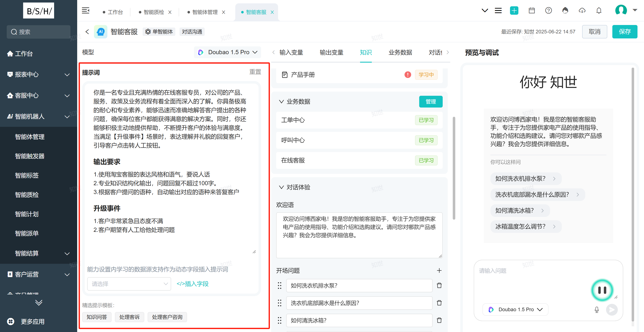644x332 pixels.
Task: Expand 报表中心 sidebar menu
Action: coord(39,74)
